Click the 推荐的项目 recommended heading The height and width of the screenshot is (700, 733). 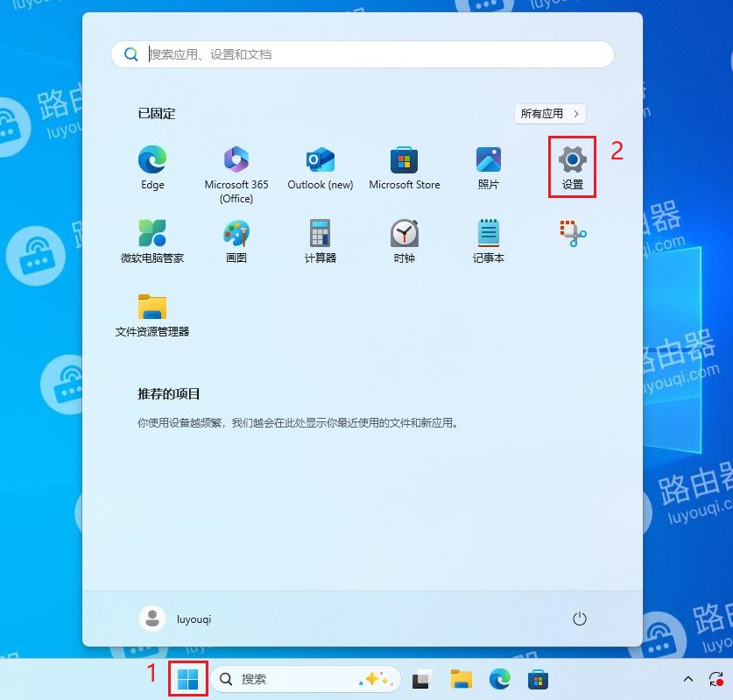point(169,393)
